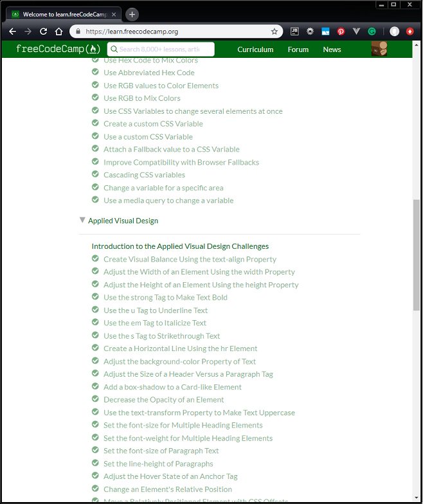Click the vertical scrollbar thumb
Image resolution: width=423 pixels, height=504 pixels.
pyautogui.click(x=417, y=255)
